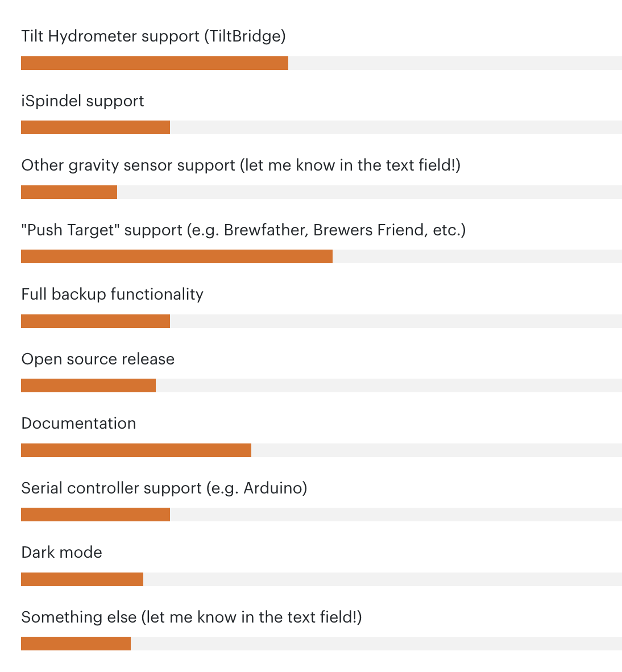
Task: Select the orange Tilt Hydrometer result bar
Action: point(154,63)
